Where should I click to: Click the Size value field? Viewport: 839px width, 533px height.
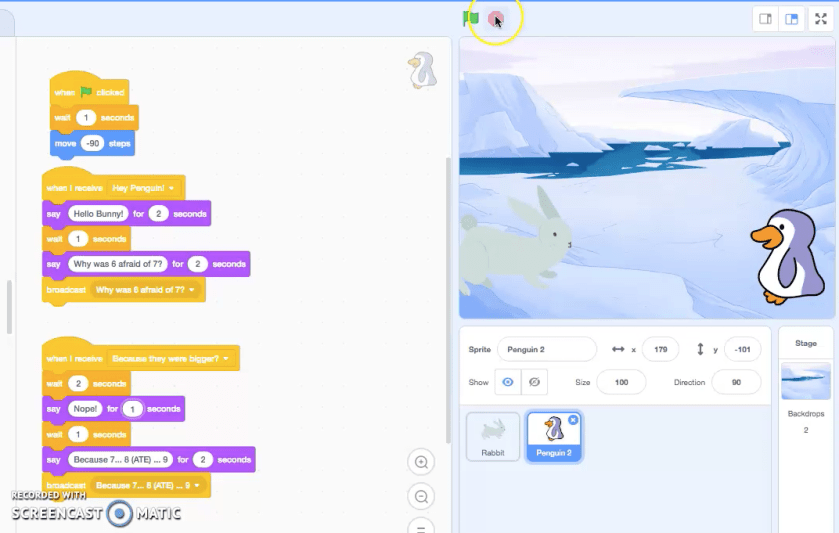click(x=621, y=382)
